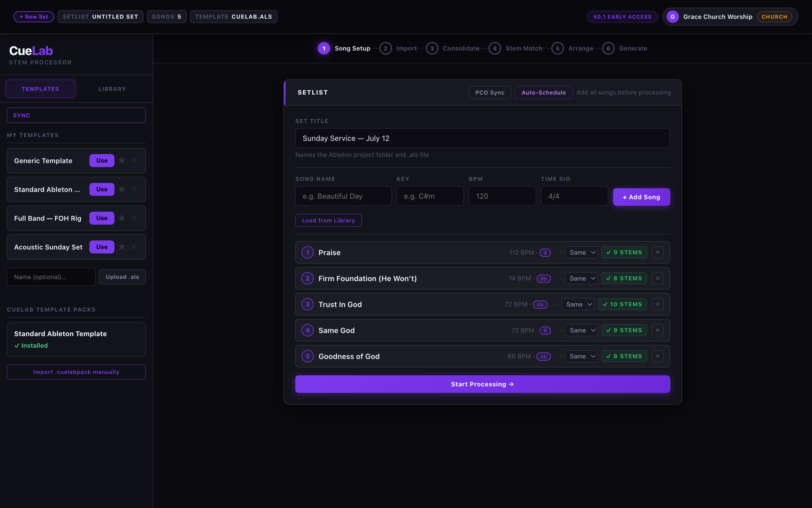The image size is (812, 508).
Task: Go to the Import step label
Action: click(406, 48)
